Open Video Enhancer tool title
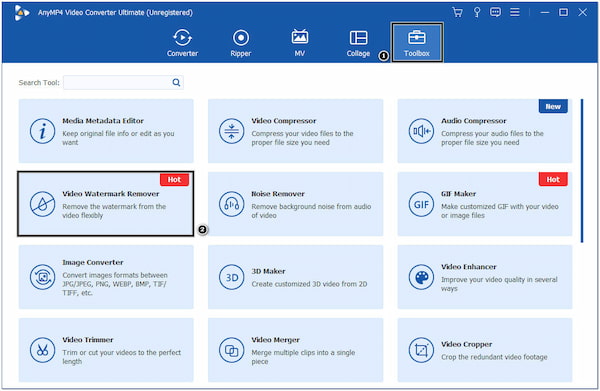 coord(469,267)
